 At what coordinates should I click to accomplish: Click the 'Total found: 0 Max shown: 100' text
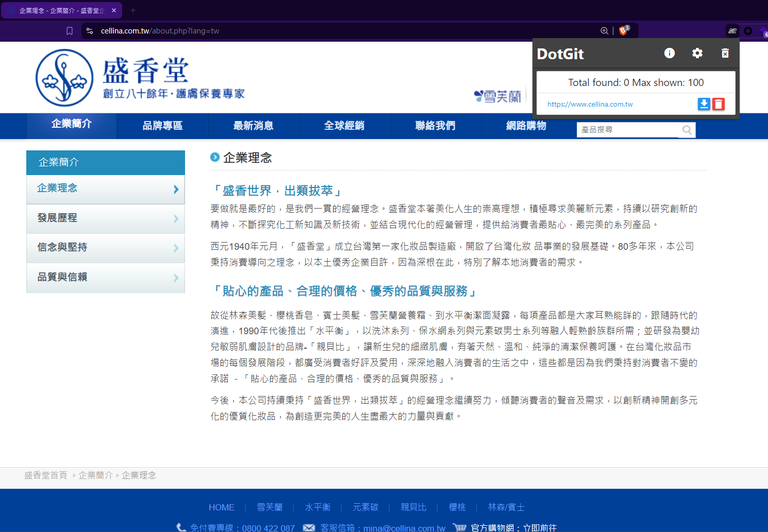pos(636,82)
